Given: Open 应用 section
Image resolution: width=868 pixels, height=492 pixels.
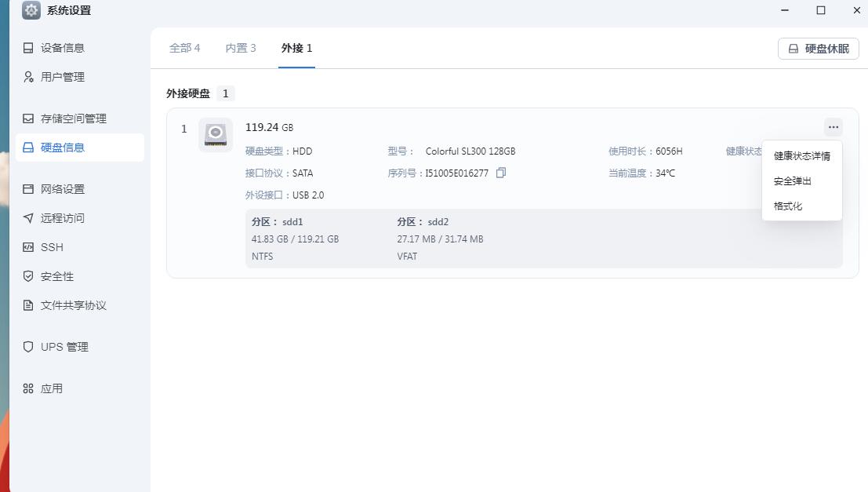Looking at the screenshot, I should tap(80, 388).
